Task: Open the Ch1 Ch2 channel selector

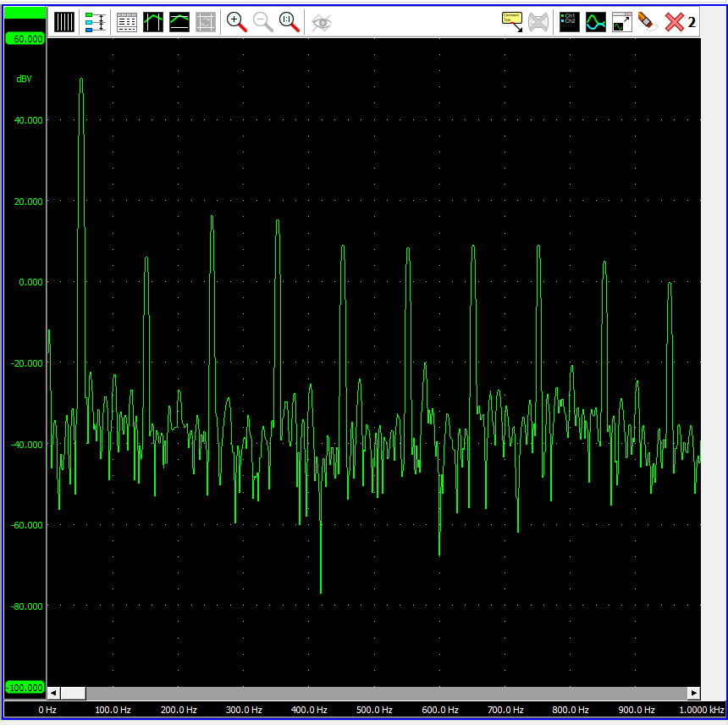Action: 569,22
